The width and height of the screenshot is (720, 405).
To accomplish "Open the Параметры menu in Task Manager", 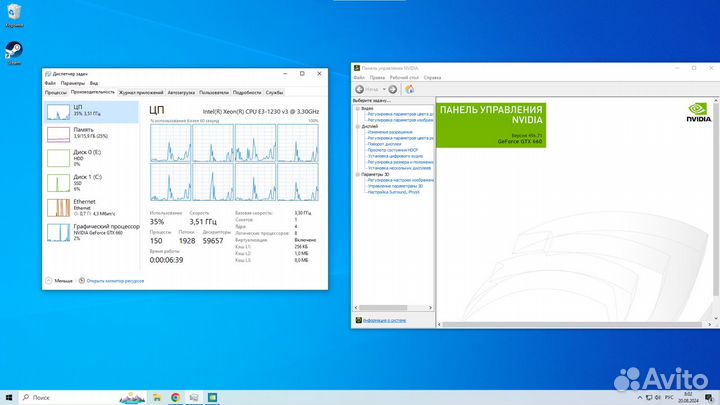I will (72, 83).
